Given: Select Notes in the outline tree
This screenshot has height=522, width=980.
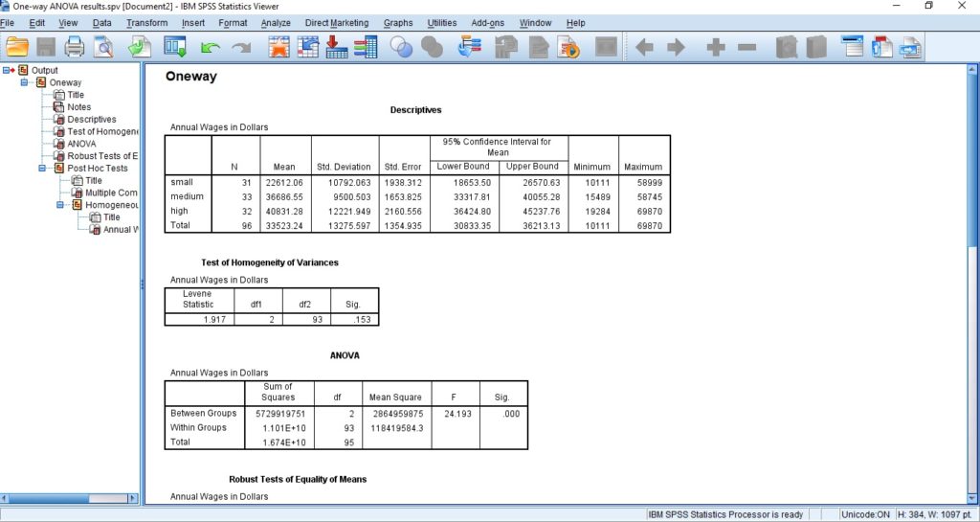Looking at the screenshot, I should click(x=78, y=107).
